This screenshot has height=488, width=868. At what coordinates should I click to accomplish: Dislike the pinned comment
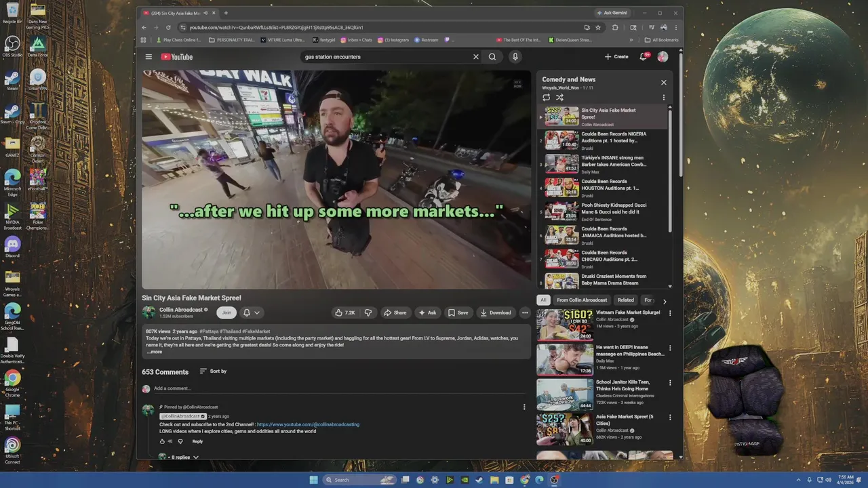pos(180,441)
